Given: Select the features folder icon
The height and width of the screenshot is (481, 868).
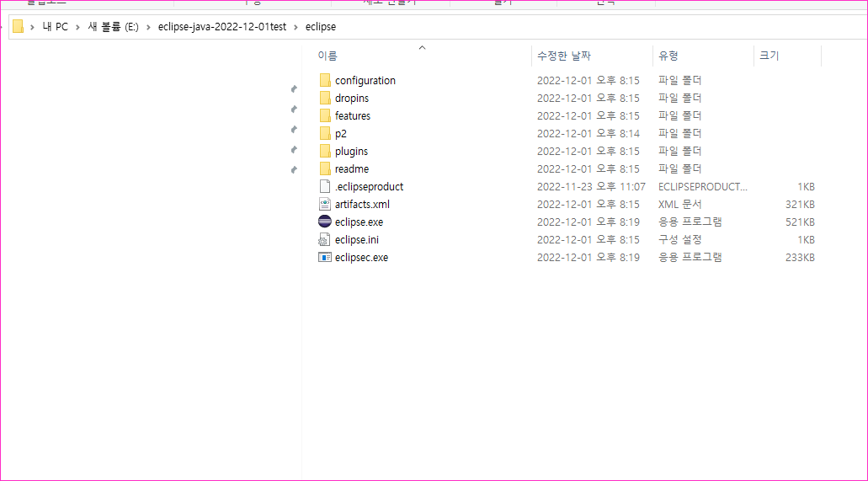Looking at the screenshot, I should tap(325, 115).
